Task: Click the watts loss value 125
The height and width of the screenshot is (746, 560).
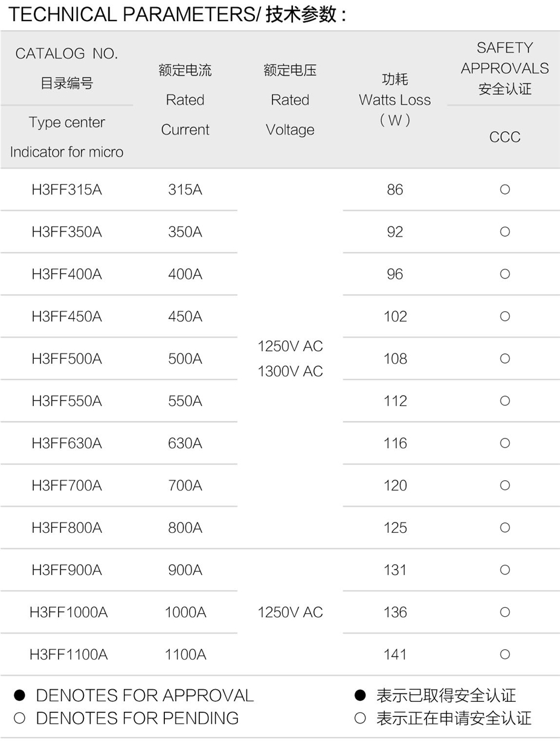Action: click(395, 528)
